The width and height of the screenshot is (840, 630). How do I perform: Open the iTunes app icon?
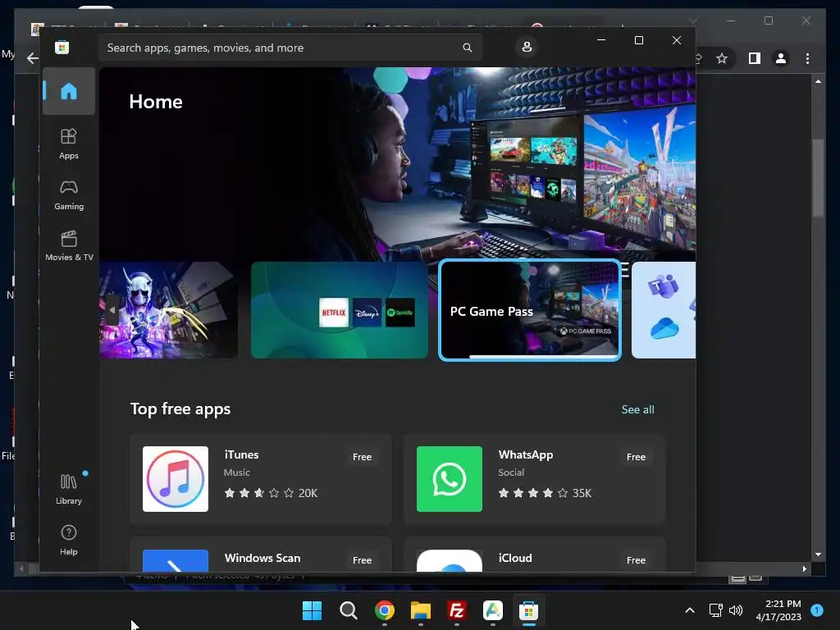(x=176, y=479)
